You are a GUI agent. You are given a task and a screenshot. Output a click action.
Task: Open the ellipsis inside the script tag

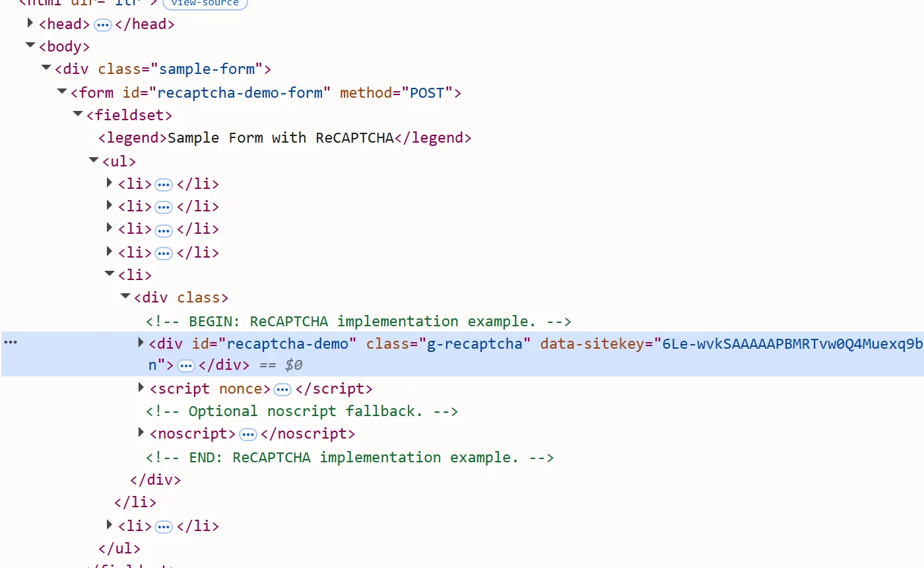282,390
